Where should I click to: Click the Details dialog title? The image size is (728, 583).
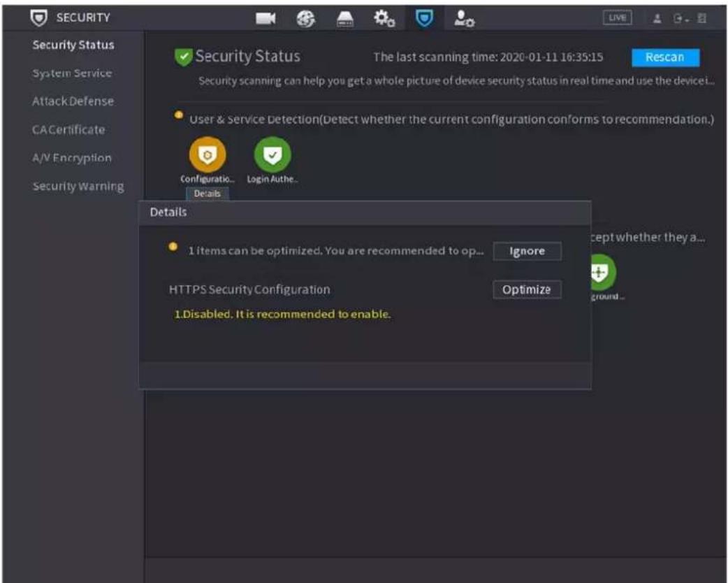[x=168, y=213]
